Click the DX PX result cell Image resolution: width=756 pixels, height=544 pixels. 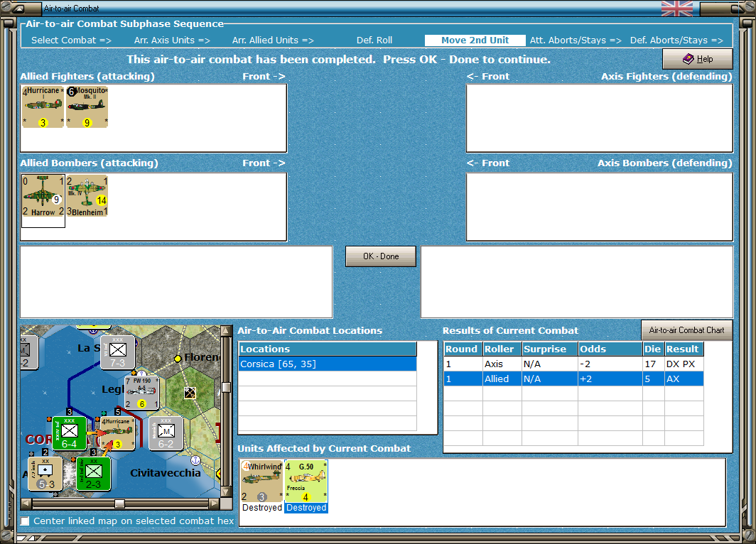point(684,364)
